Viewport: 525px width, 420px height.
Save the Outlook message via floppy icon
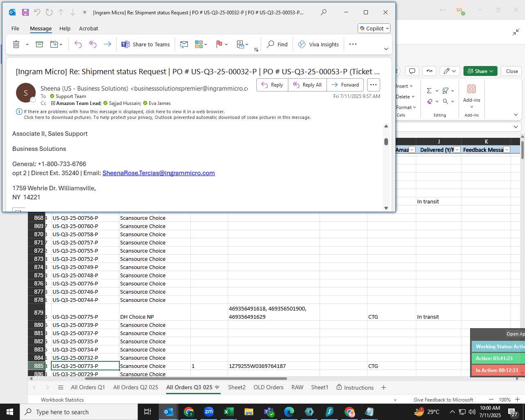(25, 12)
